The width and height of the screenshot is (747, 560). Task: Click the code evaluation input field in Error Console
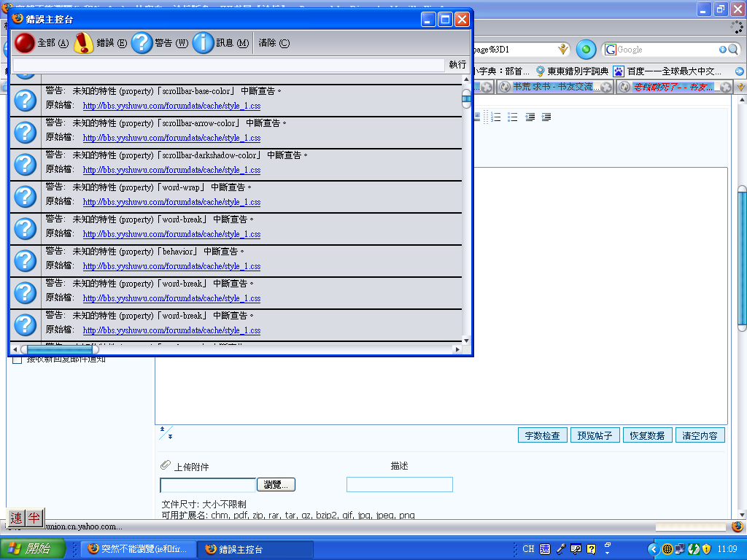(228, 65)
